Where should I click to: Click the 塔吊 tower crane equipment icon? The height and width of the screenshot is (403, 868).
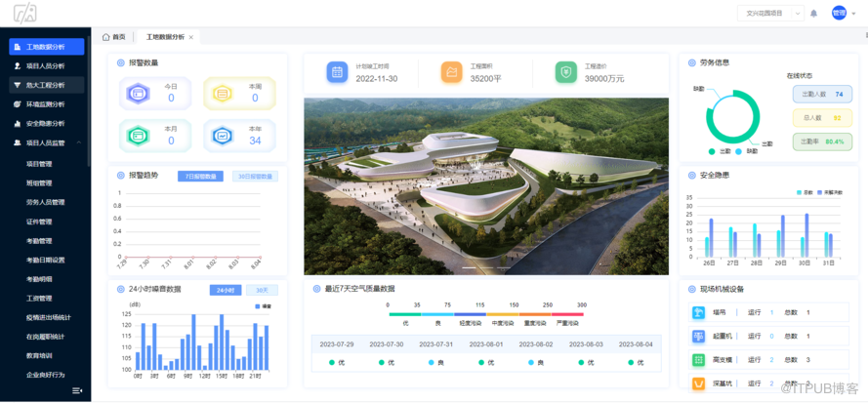[x=699, y=313]
